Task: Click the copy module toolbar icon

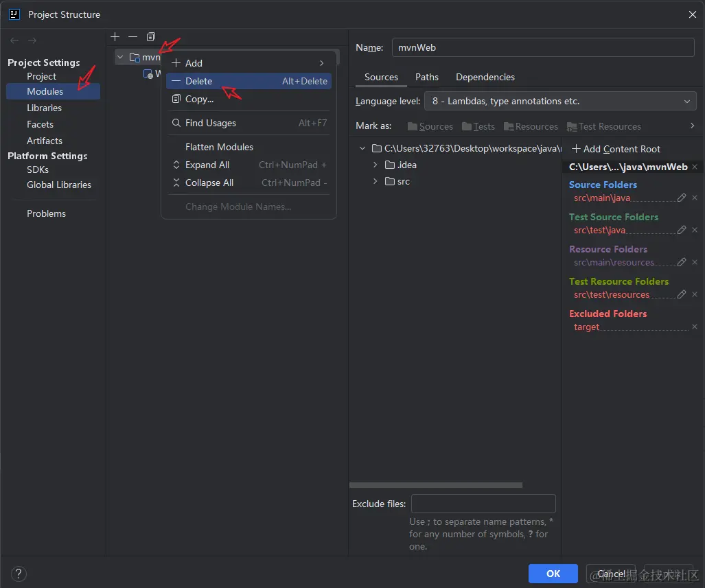Action: click(151, 37)
